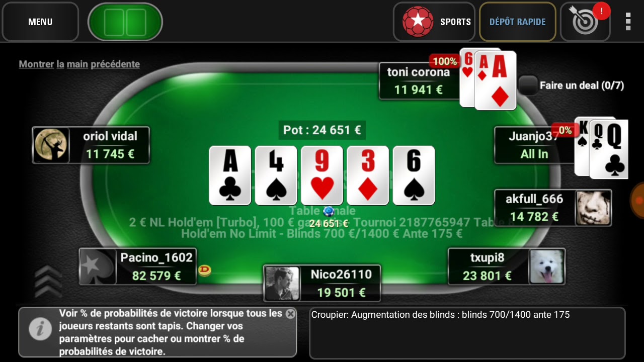Click Nico26110's player photo
644x362 pixels.
point(283,284)
